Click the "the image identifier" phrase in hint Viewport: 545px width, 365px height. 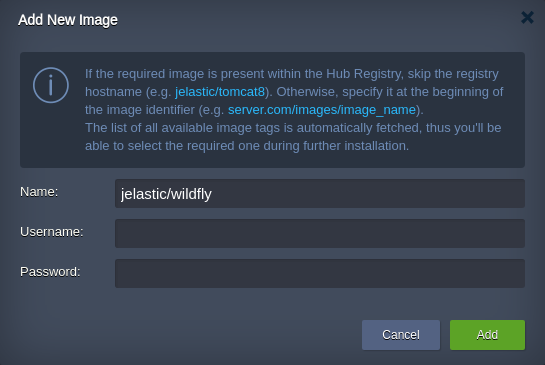(x=140, y=110)
